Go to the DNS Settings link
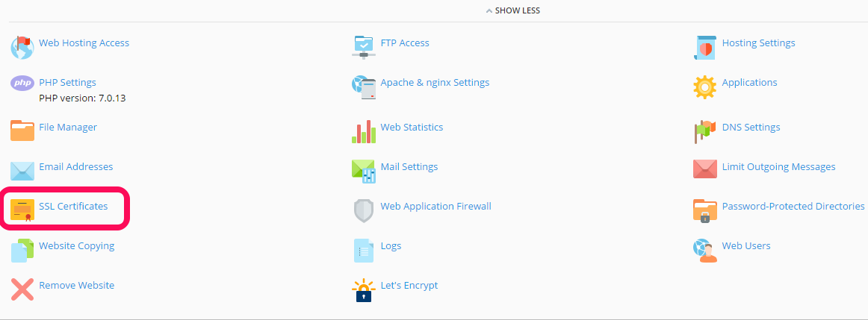 tap(751, 127)
